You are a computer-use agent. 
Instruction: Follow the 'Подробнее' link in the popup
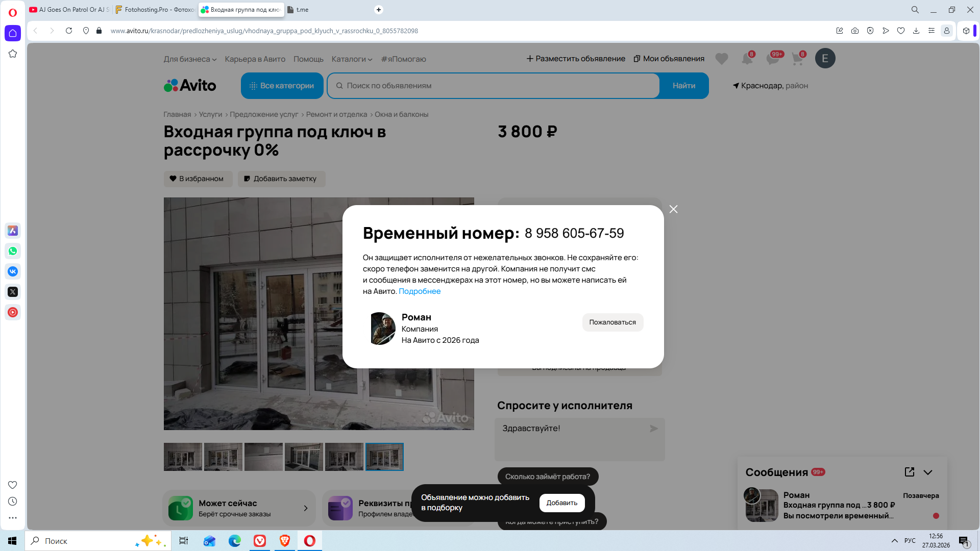point(420,291)
